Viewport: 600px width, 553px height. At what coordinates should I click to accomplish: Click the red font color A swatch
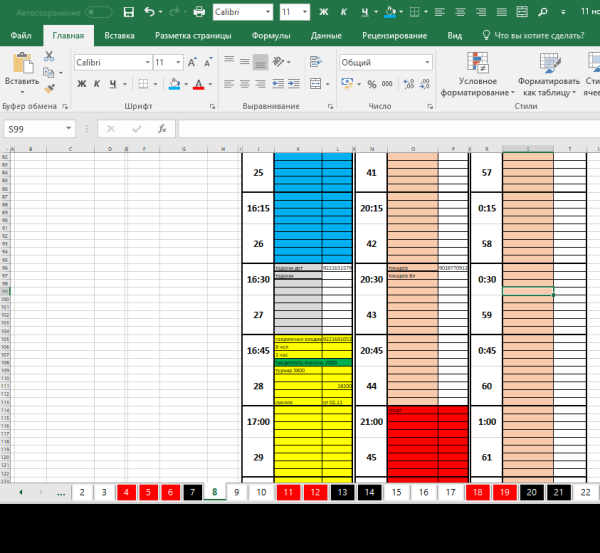tap(198, 84)
